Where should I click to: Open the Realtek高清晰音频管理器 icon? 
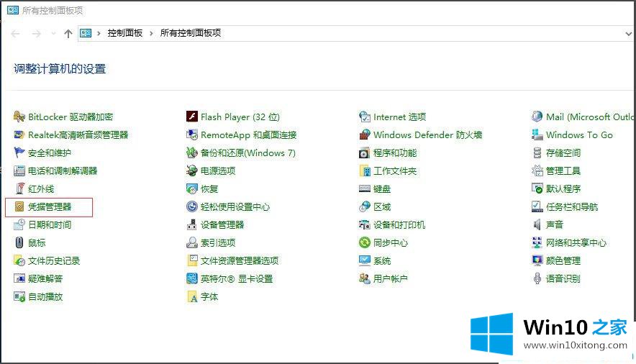pyautogui.click(x=19, y=135)
